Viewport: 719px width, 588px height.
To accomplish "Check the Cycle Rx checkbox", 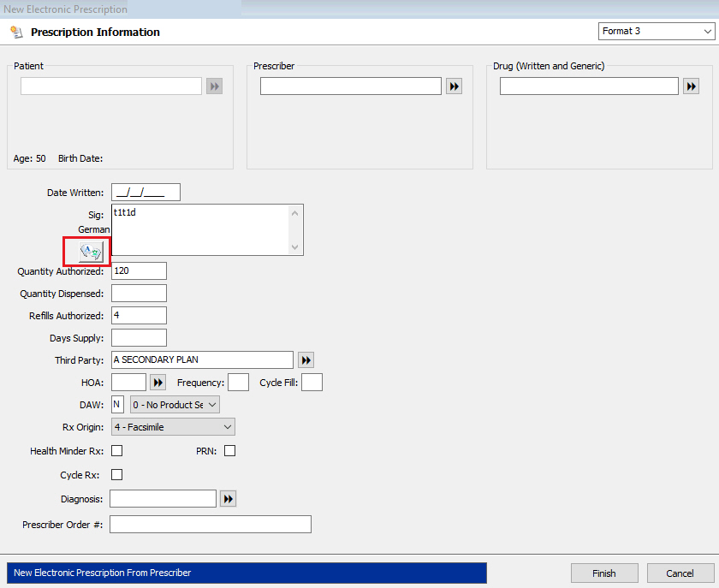I will 117,475.
